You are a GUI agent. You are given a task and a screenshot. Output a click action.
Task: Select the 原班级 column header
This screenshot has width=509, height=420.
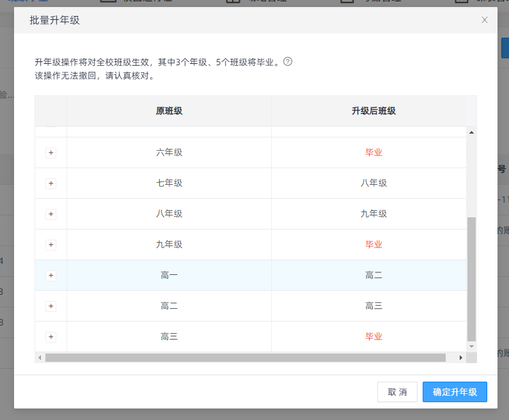[169, 111]
